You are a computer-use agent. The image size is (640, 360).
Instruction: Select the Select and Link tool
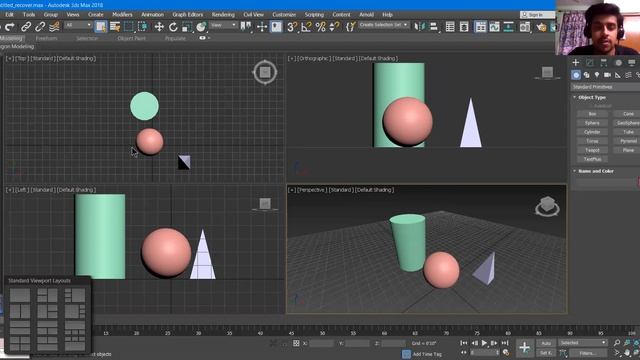26,27
